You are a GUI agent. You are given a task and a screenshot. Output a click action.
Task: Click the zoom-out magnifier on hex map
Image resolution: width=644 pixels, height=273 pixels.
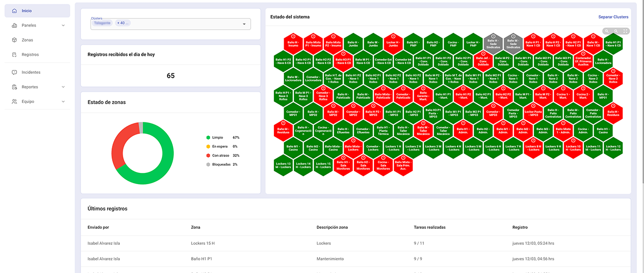[616, 31]
